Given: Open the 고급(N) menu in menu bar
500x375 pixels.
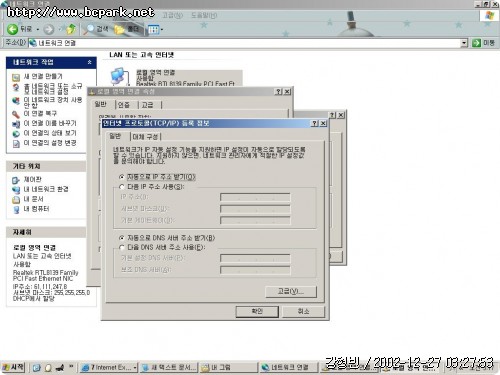Looking at the screenshot, I should pos(172,15).
